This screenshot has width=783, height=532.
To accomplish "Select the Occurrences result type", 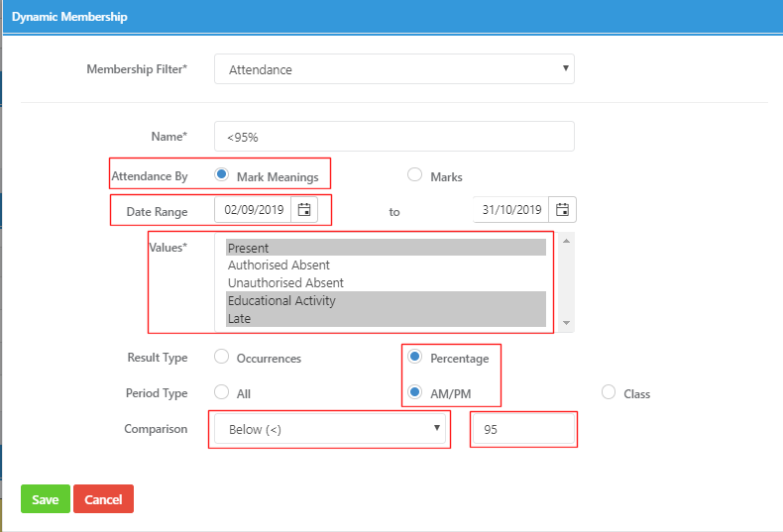I will coord(221,357).
